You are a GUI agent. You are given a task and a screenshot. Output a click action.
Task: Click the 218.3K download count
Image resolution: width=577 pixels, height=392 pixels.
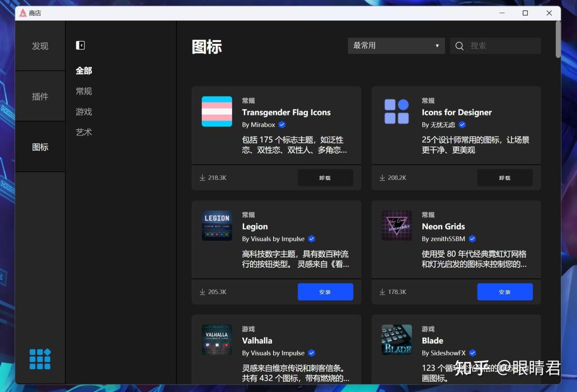click(x=217, y=178)
